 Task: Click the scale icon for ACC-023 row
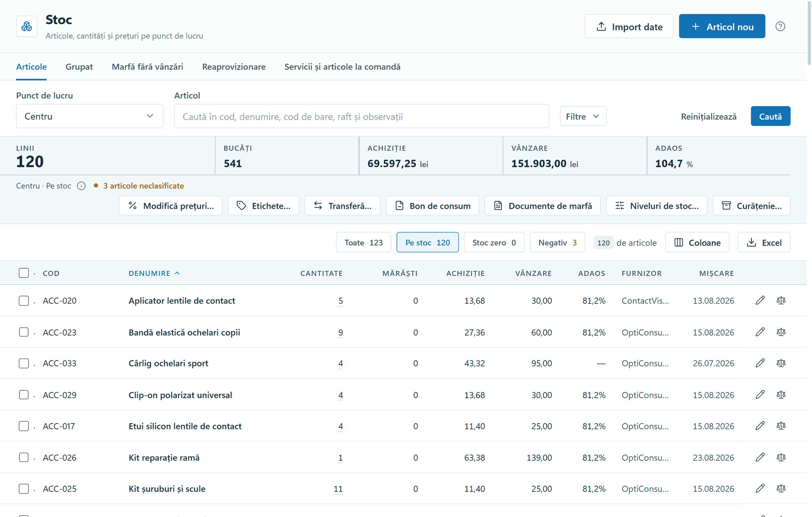pos(781,332)
